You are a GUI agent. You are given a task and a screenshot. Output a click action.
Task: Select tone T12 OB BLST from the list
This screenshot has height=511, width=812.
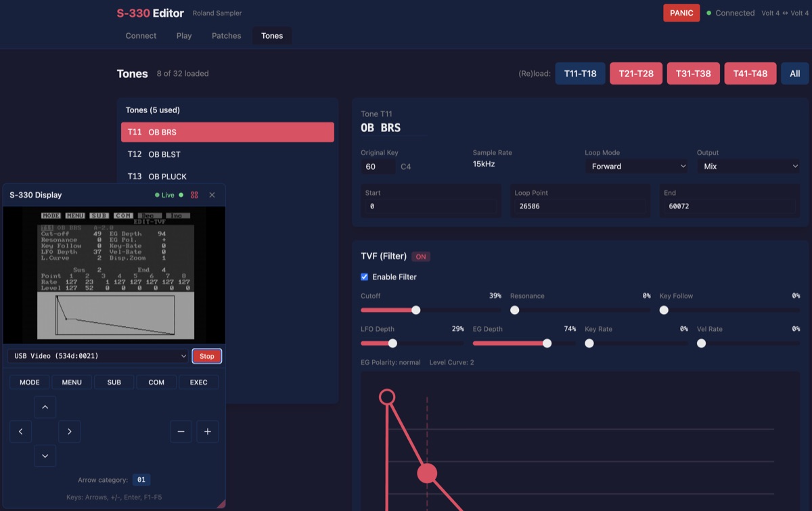(x=227, y=154)
